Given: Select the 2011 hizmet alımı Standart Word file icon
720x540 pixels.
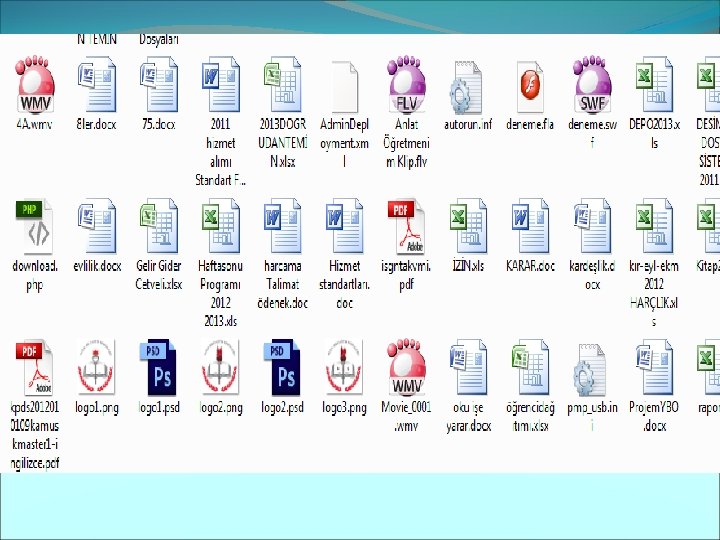Looking at the screenshot, I should [x=220, y=85].
